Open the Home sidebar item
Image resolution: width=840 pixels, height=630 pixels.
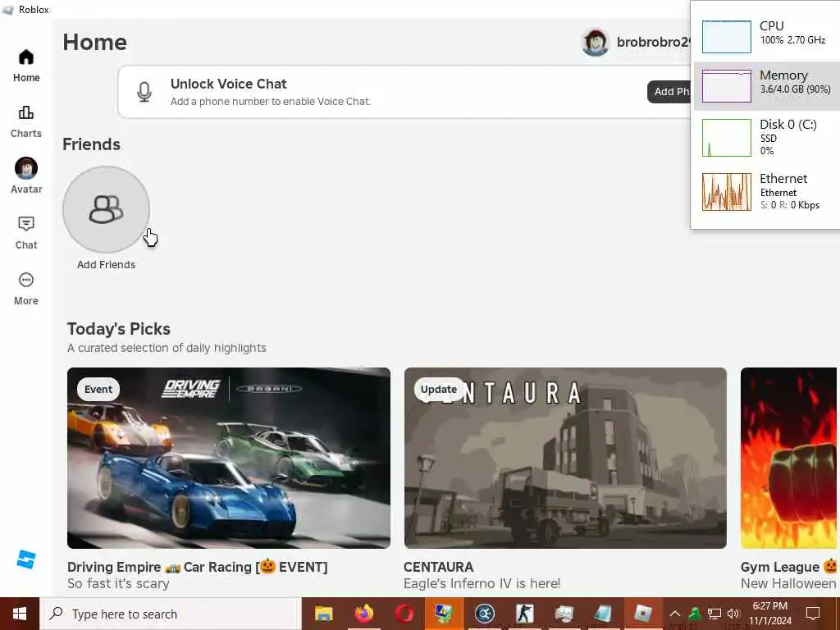click(x=26, y=66)
